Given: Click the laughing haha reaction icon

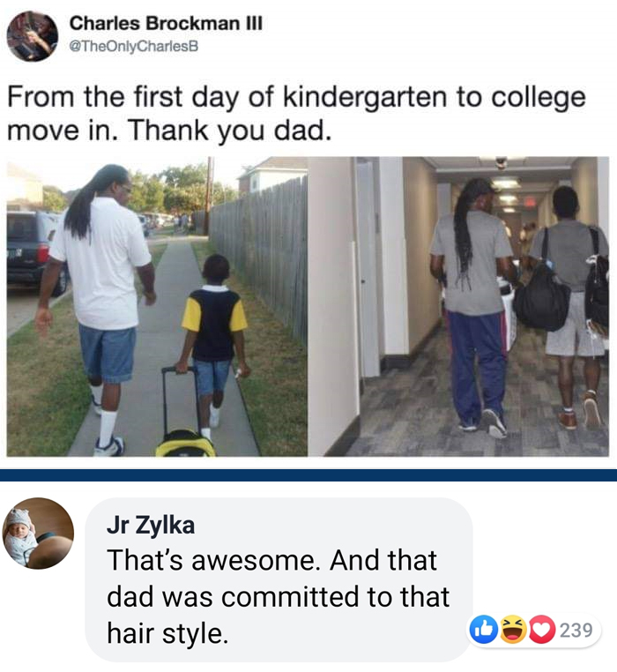Looking at the screenshot, I should pos(513,630).
